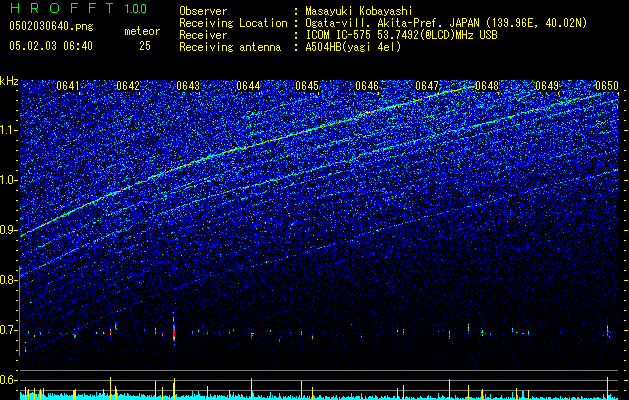Click the 0647 time marker

point(427,86)
